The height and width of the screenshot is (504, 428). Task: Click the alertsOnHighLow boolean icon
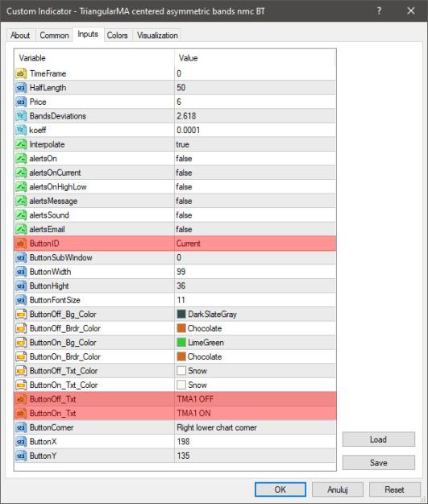coord(21,187)
